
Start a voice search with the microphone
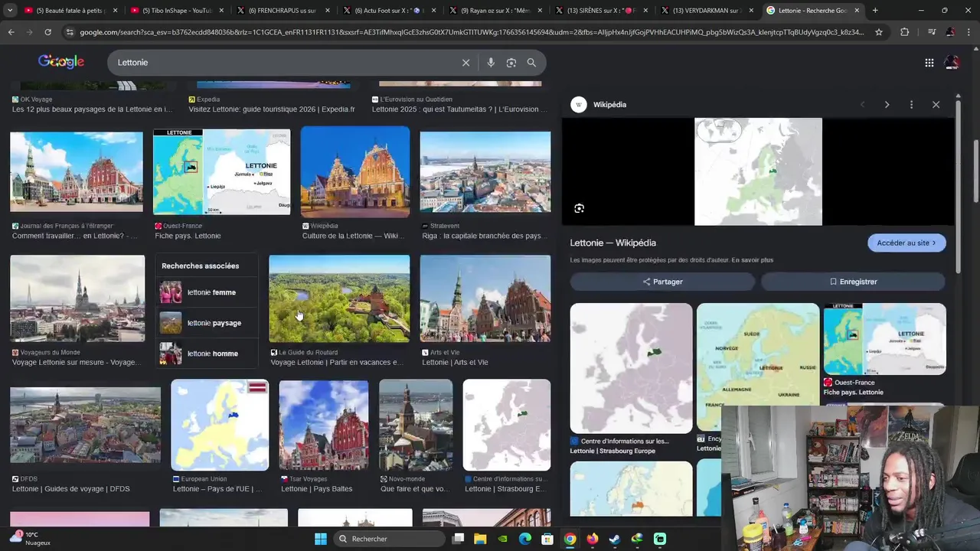pyautogui.click(x=491, y=63)
